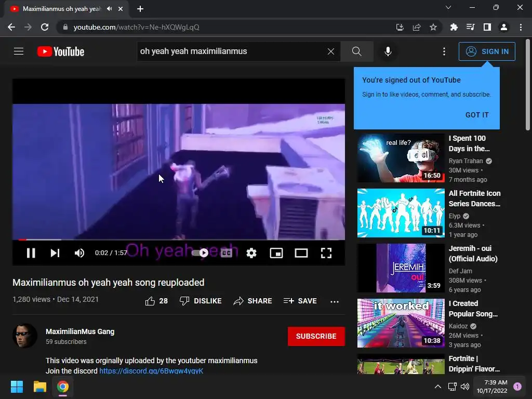532x399 pixels.
Task: Open Chrome profile menu
Action: point(504,27)
